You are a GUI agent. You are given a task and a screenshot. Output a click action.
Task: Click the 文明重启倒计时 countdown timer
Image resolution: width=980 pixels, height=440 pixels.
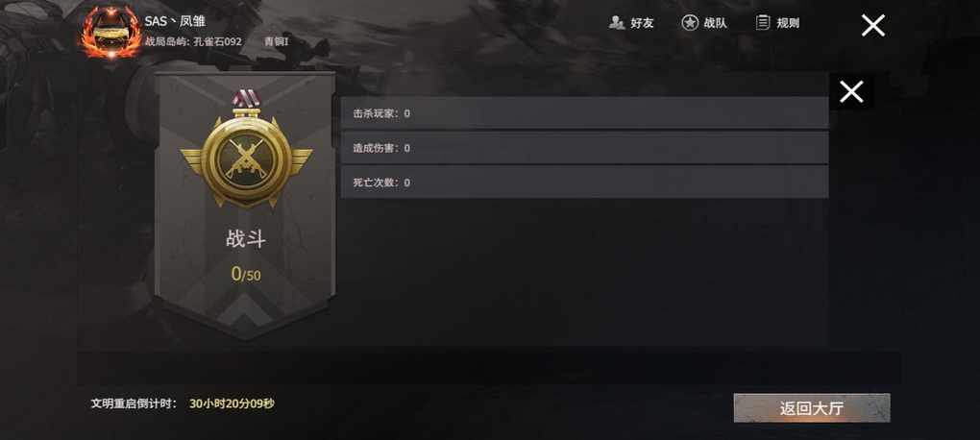[232, 403]
